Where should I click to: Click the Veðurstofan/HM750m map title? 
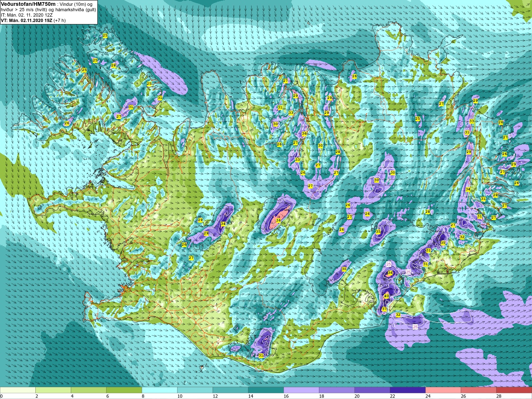pos(28,4)
